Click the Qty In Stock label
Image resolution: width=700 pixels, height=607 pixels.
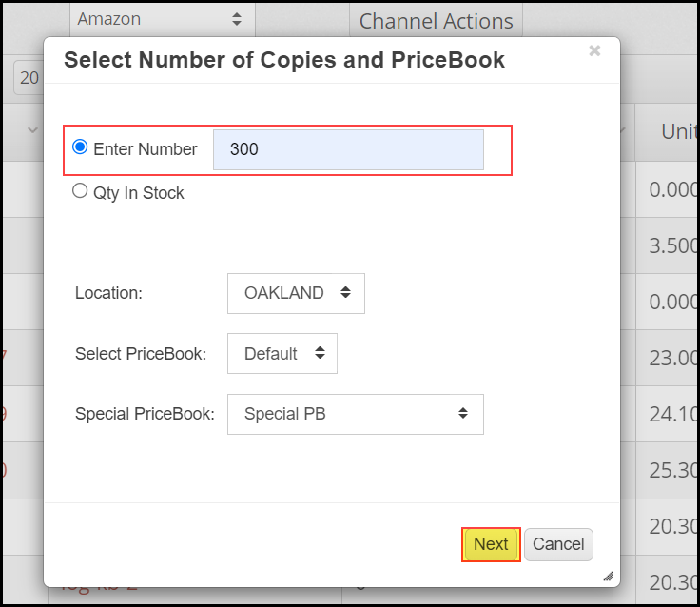click(139, 193)
